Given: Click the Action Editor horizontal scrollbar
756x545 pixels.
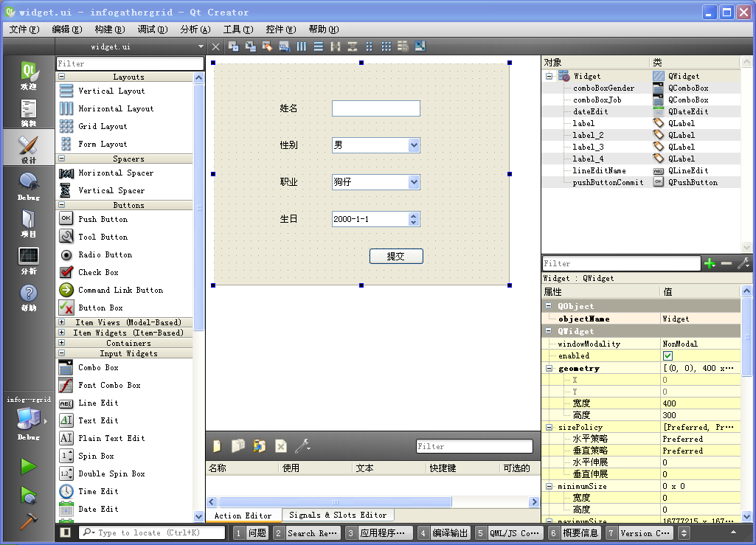Looking at the screenshot, I should (x=335, y=502).
